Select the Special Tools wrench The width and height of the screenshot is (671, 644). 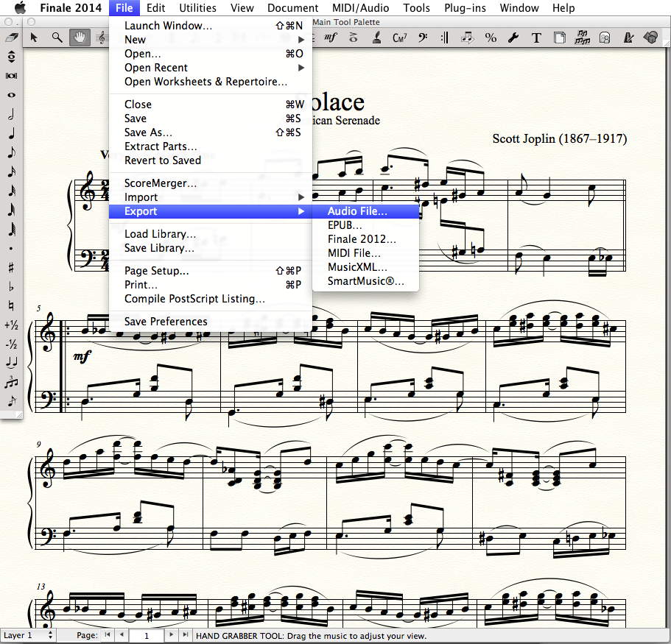[513, 38]
